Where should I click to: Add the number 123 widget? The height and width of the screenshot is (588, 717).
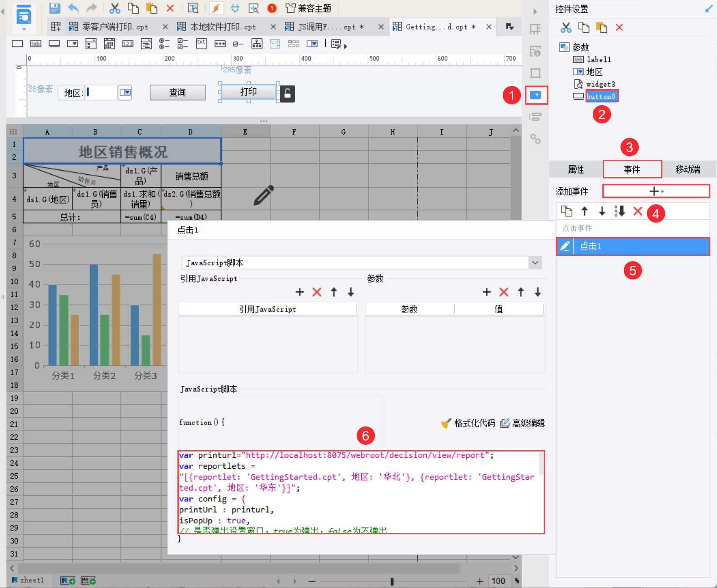tap(128, 44)
